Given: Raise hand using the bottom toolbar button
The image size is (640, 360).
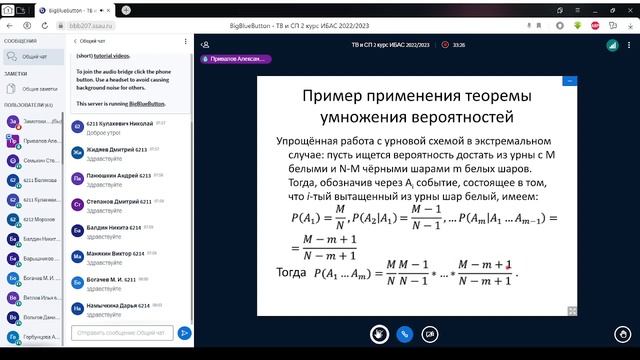Looking at the screenshot, I should click(379, 335).
